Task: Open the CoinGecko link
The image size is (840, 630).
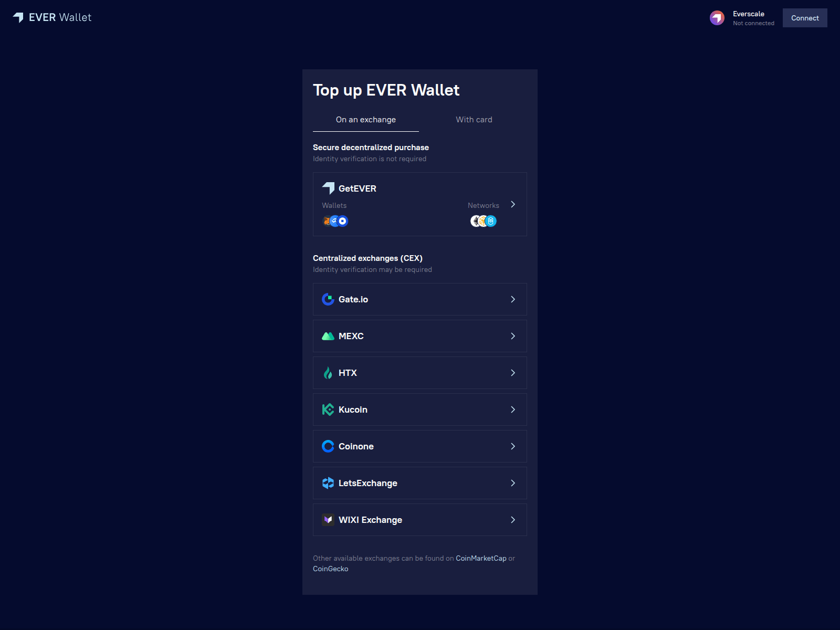Action: (x=331, y=569)
